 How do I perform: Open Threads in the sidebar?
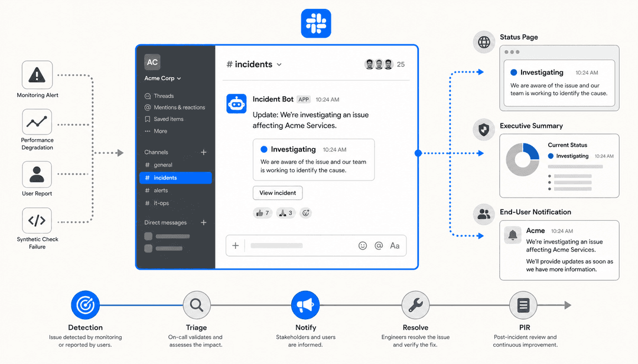pyautogui.click(x=159, y=96)
